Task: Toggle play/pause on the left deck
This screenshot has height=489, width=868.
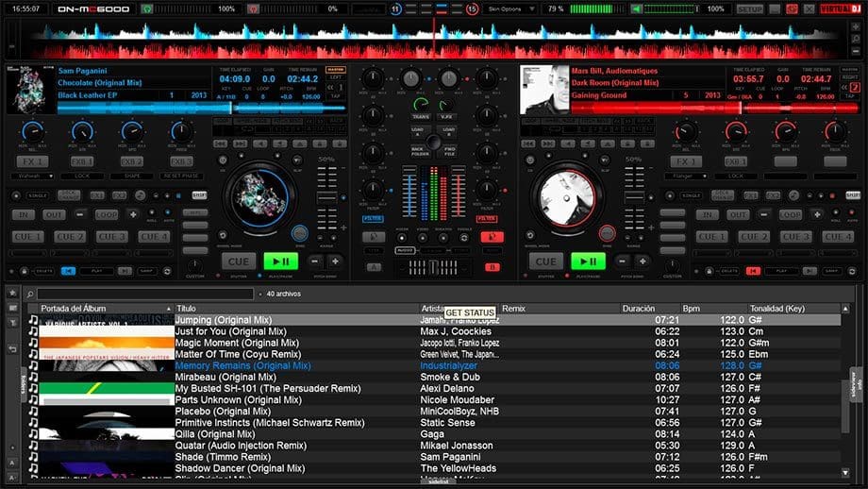Action: coord(281,261)
